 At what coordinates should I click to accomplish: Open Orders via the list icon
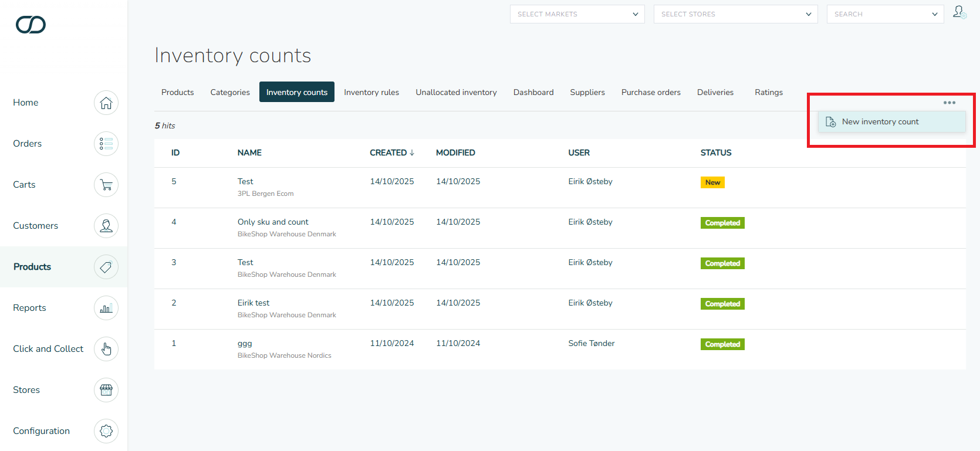[x=106, y=144]
